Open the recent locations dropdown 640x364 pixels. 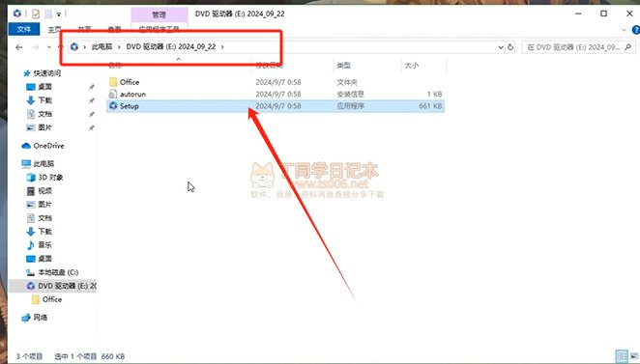click(49, 47)
